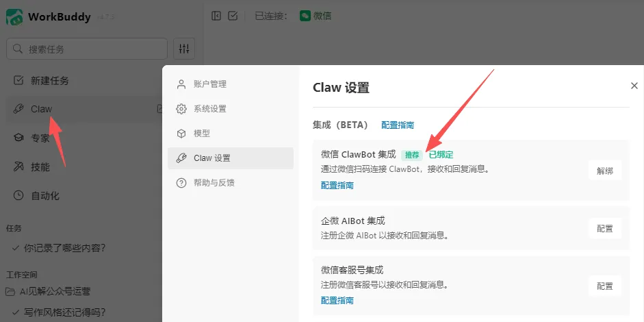Open 配置指南 link next to 集成 BETA
The height and width of the screenshot is (322, 644).
tap(398, 125)
